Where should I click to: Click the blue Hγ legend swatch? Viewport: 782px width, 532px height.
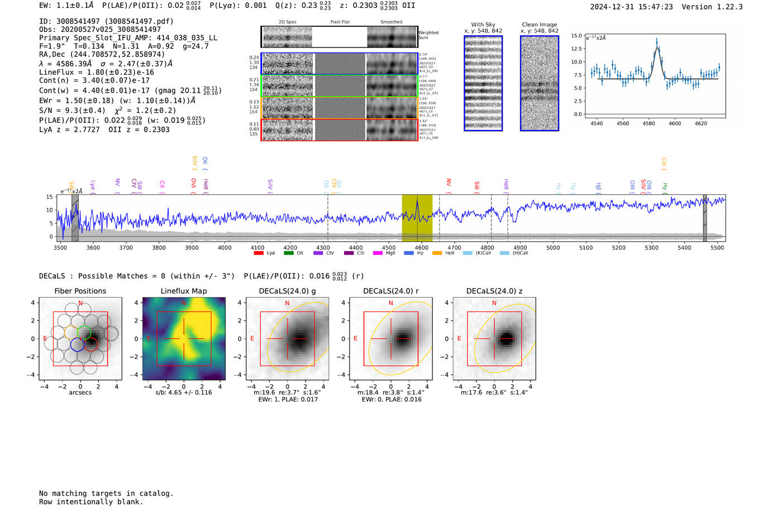[x=409, y=253]
